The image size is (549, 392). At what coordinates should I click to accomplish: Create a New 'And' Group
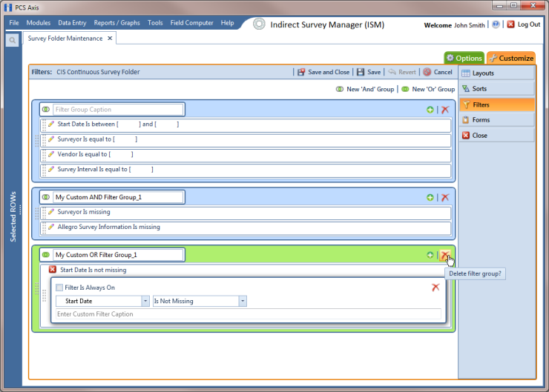(x=365, y=89)
